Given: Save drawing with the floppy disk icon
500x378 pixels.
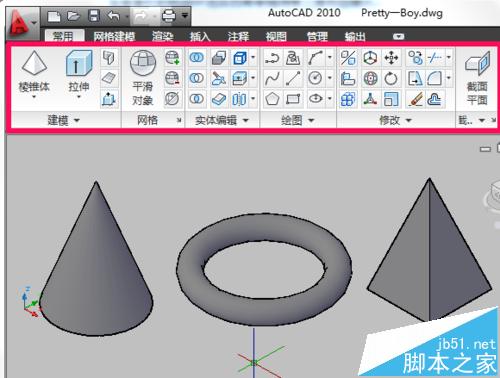Looking at the screenshot, I should click(x=94, y=16).
